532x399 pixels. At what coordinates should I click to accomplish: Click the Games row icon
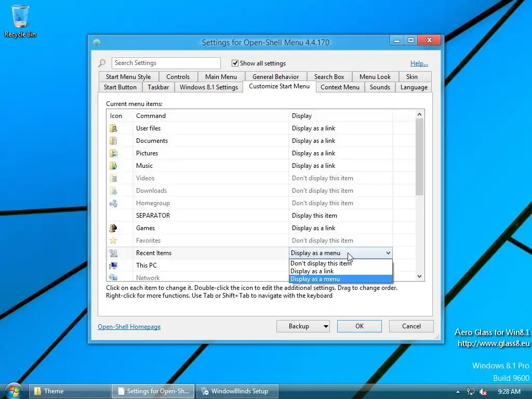[113, 228]
